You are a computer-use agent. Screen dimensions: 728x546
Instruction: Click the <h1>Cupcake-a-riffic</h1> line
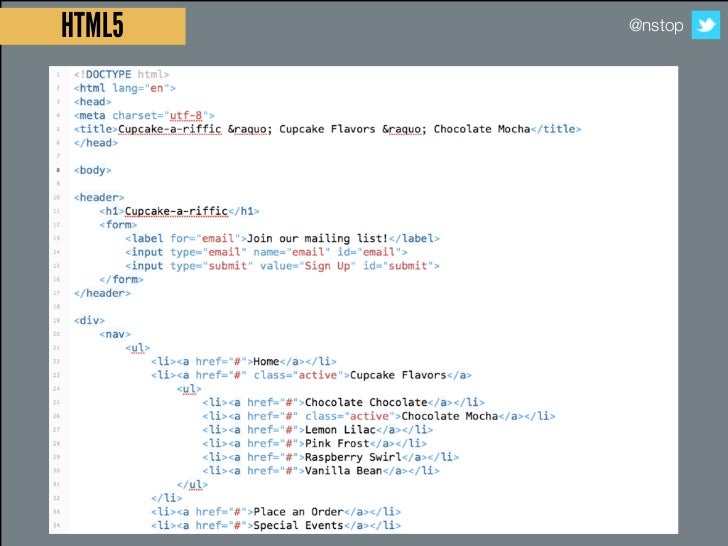coord(179,211)
